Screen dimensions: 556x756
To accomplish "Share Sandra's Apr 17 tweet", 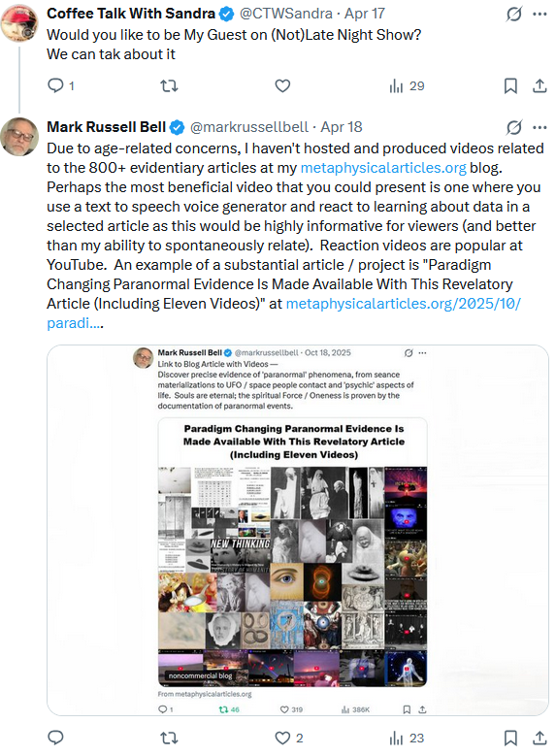I will coord(540,85).
